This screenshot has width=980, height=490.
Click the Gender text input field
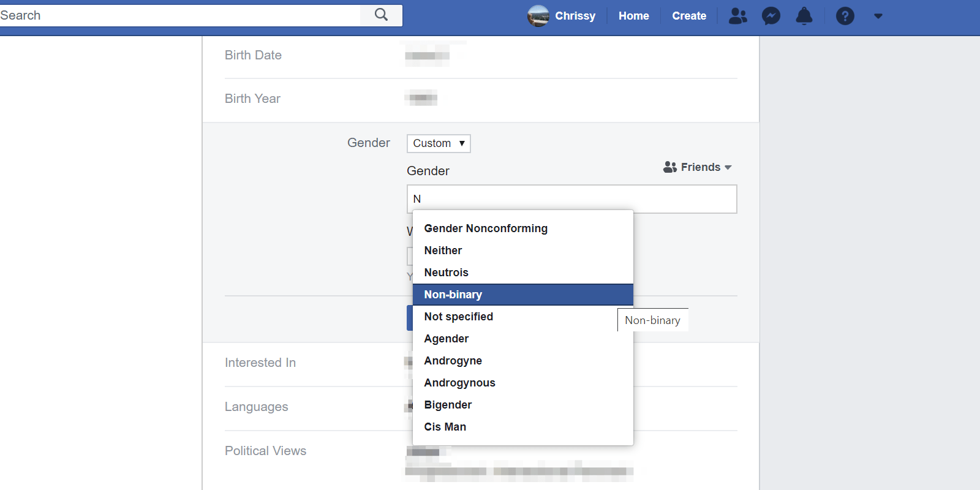click(x=572, y=199)
